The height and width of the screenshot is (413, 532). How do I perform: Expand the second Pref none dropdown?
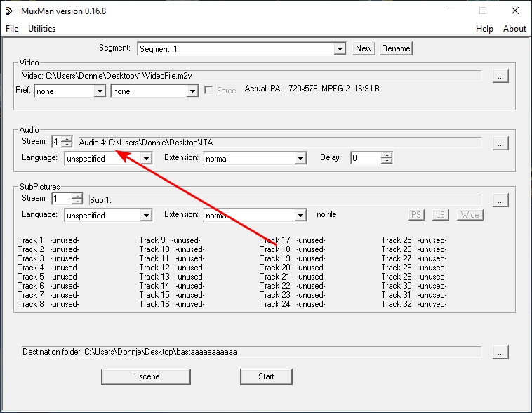point(192,91)
